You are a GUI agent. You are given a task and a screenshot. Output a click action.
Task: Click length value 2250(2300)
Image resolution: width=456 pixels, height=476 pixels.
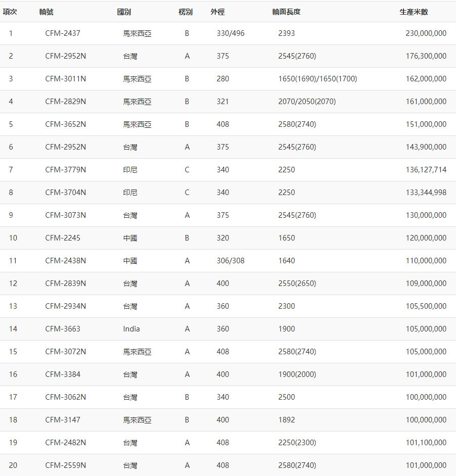(297, 442)
